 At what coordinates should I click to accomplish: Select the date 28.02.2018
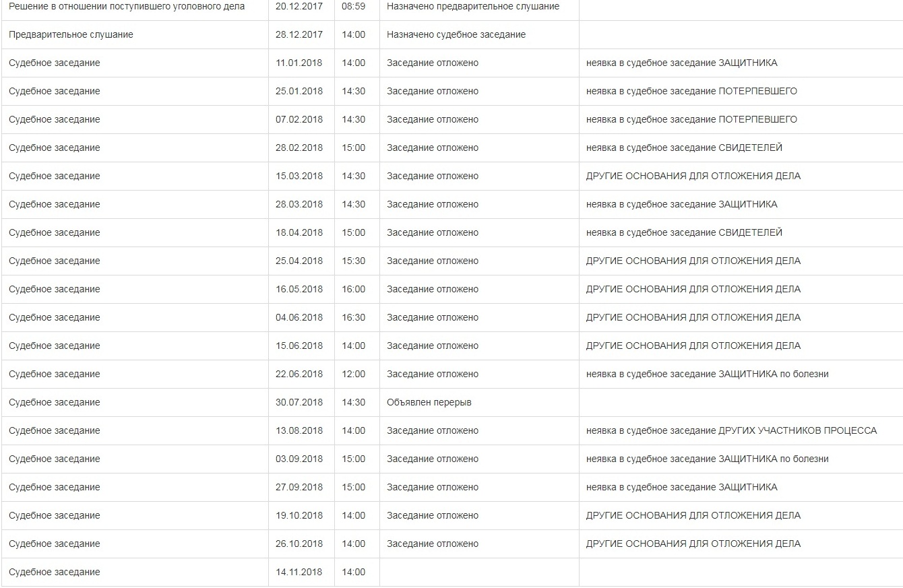click(x=299, y=148)
